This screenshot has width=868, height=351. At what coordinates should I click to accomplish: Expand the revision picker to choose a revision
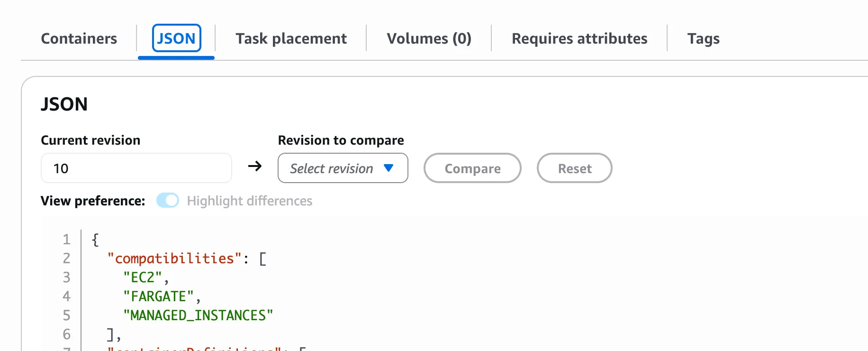[342, 168]
